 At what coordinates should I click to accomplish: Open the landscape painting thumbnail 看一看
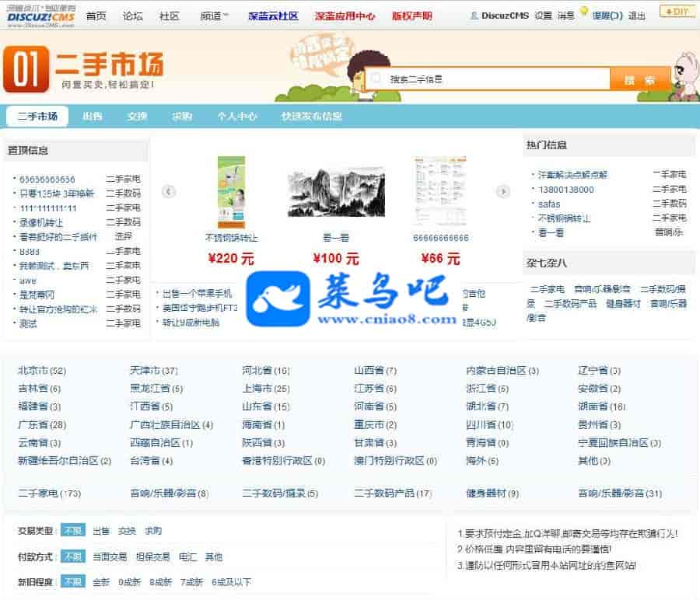336,192
